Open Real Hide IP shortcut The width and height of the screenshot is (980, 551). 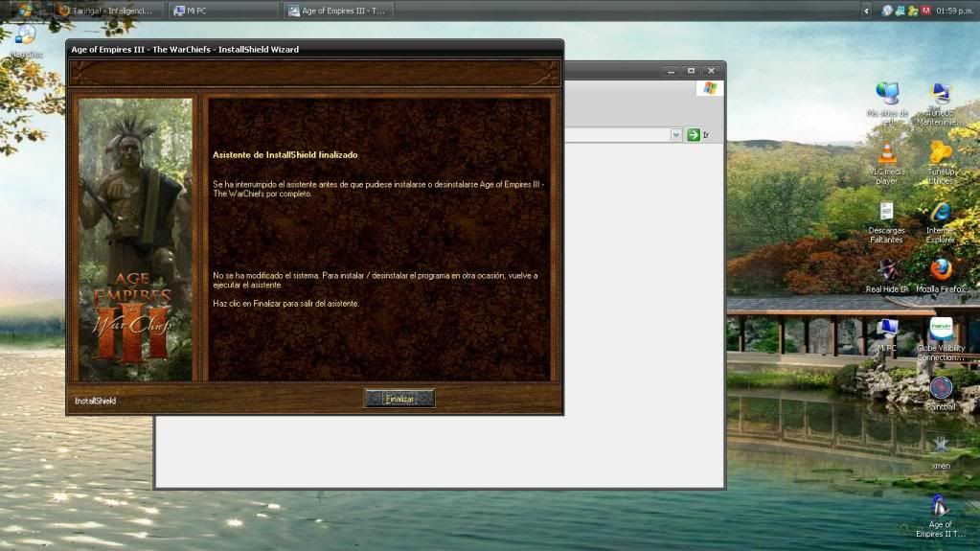tap(886, 276)
